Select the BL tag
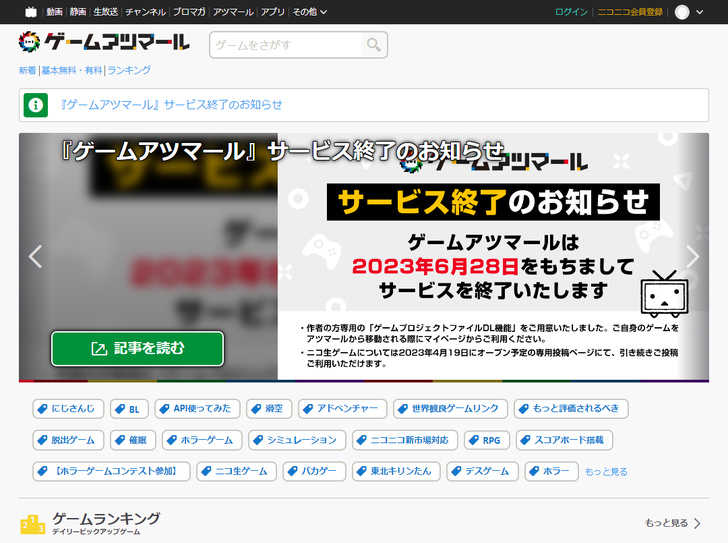 (x=129, y=409)
